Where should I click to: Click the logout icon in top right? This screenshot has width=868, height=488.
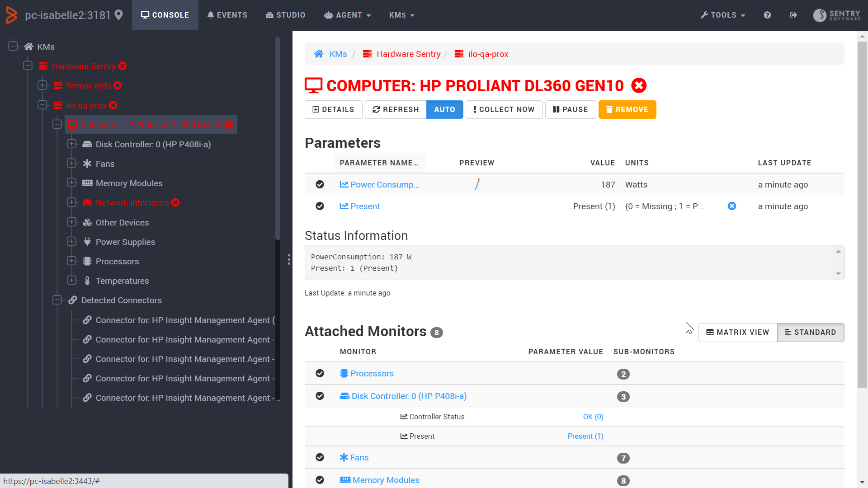pos(793,15)
